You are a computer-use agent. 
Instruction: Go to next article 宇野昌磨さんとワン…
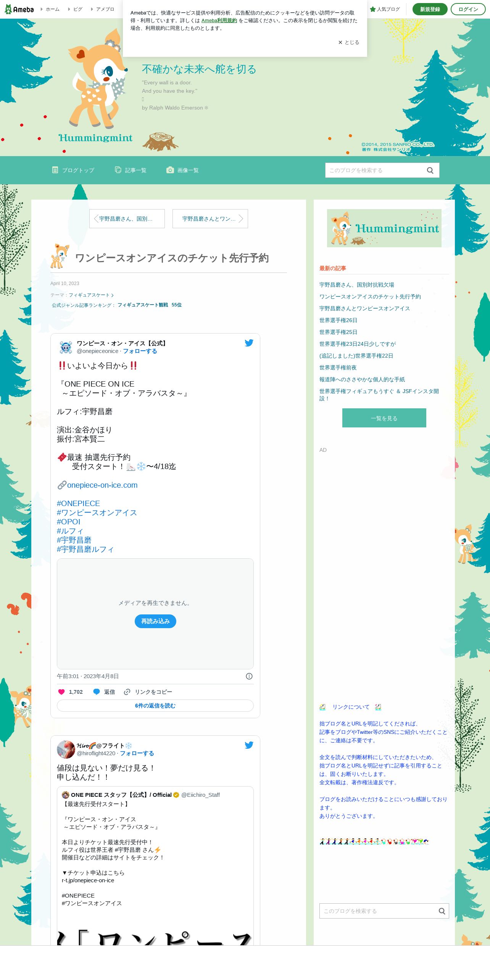[x=210, y=219]
